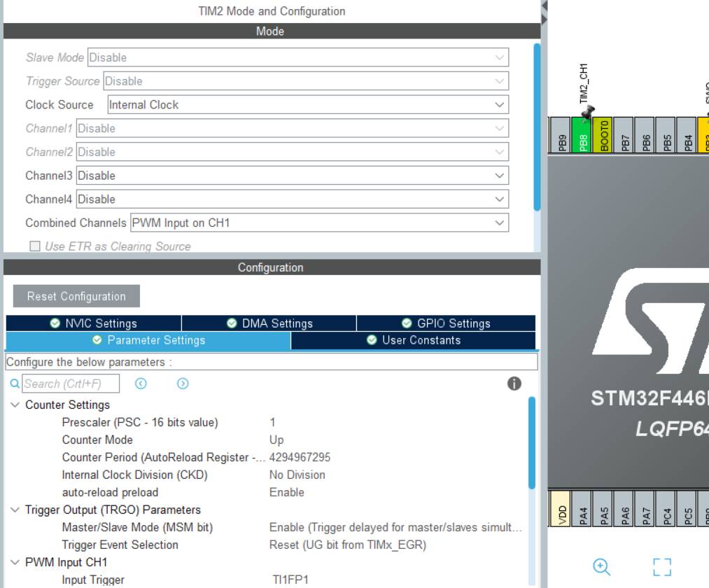Switch to the NVIC Settings tab
This screenshot has width=709, height=588.
[x=94, y=323]
